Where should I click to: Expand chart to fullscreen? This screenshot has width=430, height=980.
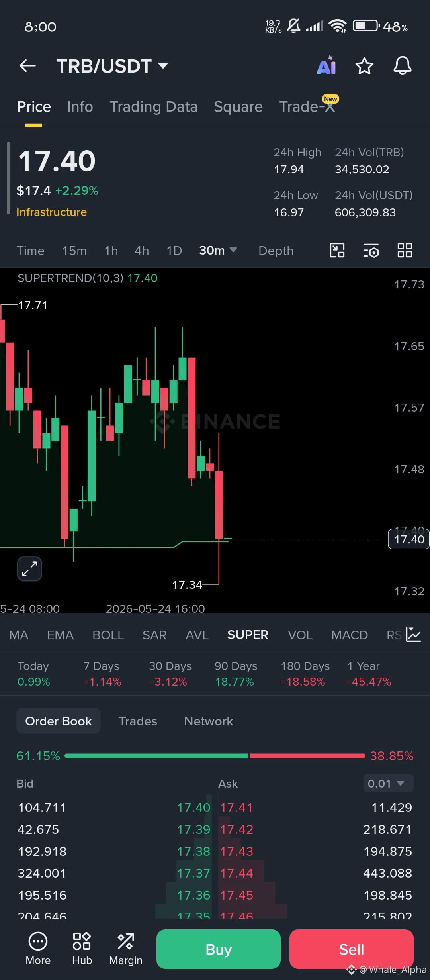(x=29, y=568)
